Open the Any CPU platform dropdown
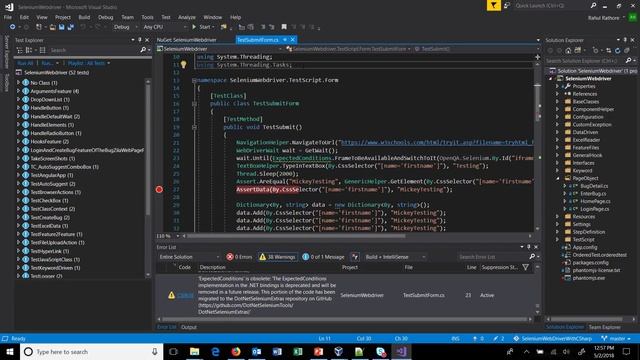Image resolution: width=640 pixels, height=360 pixels. point(164,27)
